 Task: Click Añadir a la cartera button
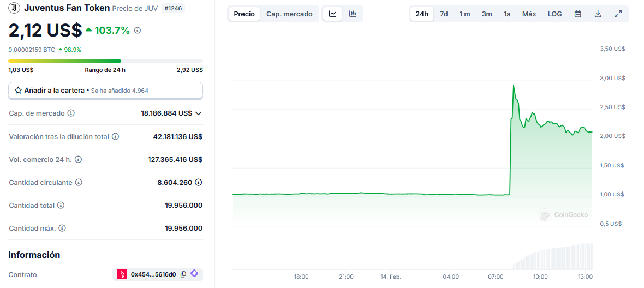point(105,91)
